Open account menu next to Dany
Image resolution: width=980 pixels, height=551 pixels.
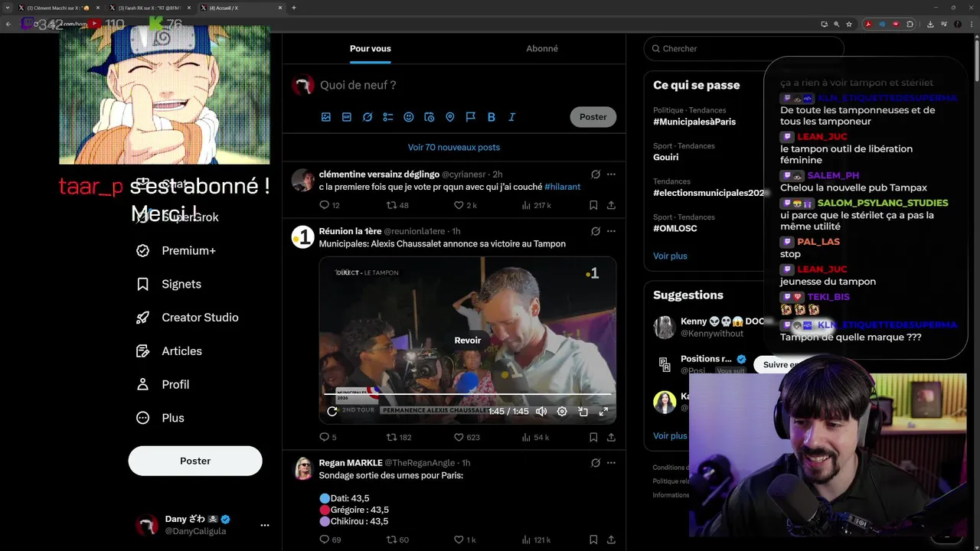click(264, 525)
